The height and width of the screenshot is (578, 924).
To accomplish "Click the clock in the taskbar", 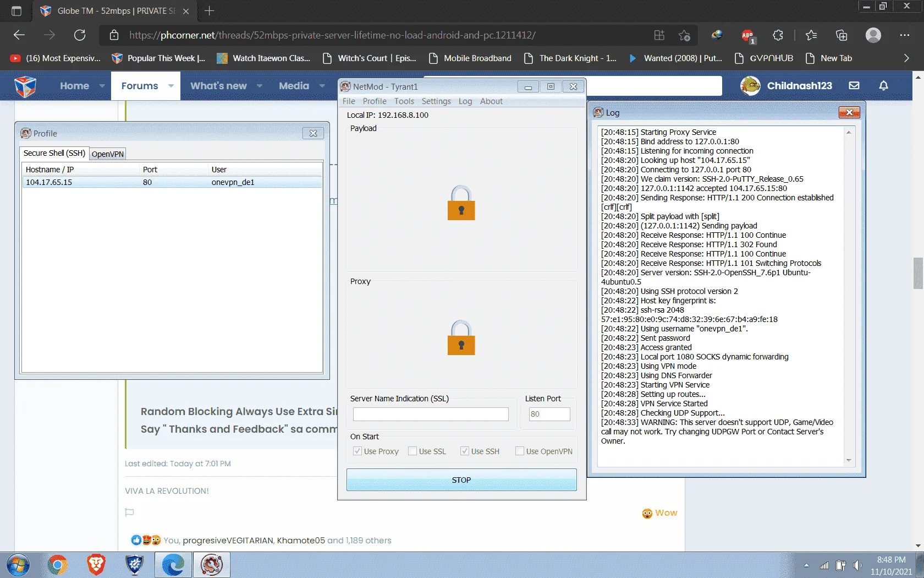I will pos(891,565).
